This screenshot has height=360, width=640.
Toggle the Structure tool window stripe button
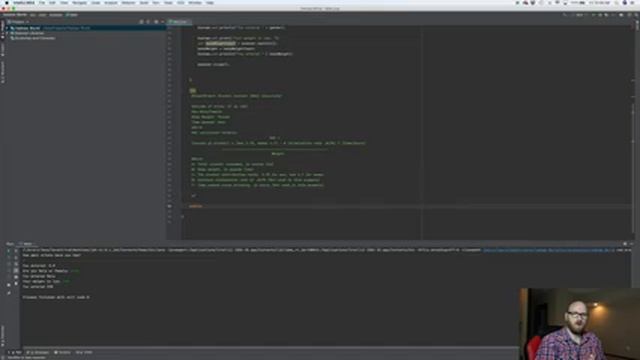(2, 73)
